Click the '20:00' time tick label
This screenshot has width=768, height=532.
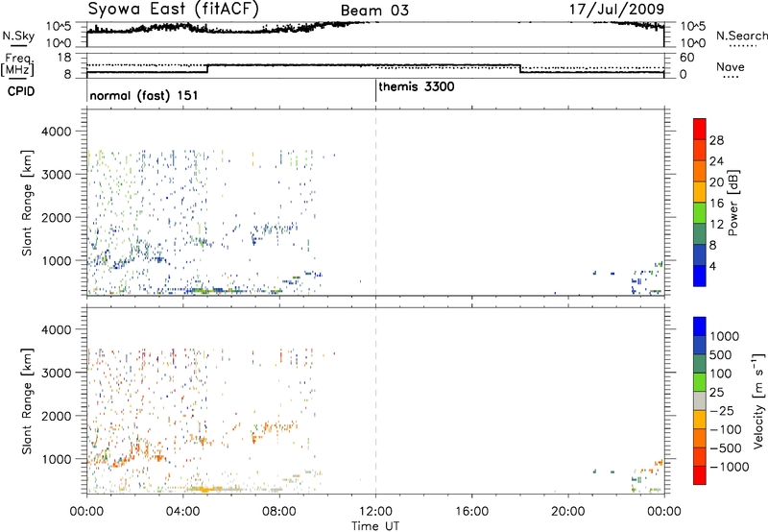[x=568, y=512]
